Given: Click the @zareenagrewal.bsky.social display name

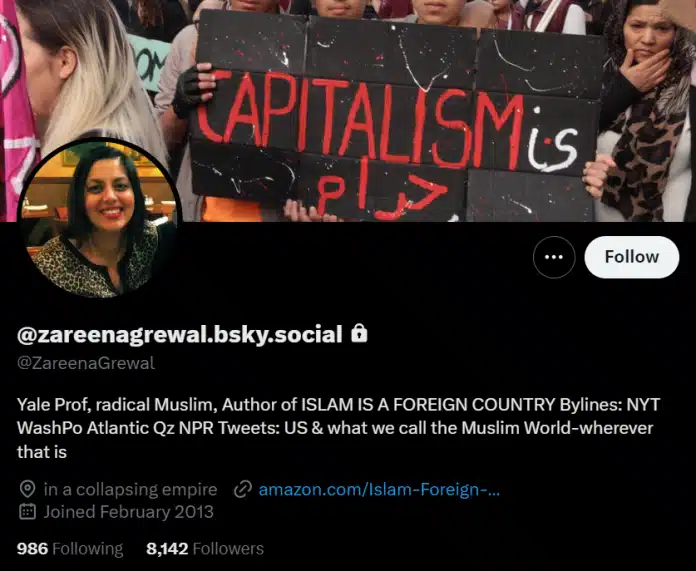Looking at the screenshot, I should pyautogui.click(x=180, y=334).
